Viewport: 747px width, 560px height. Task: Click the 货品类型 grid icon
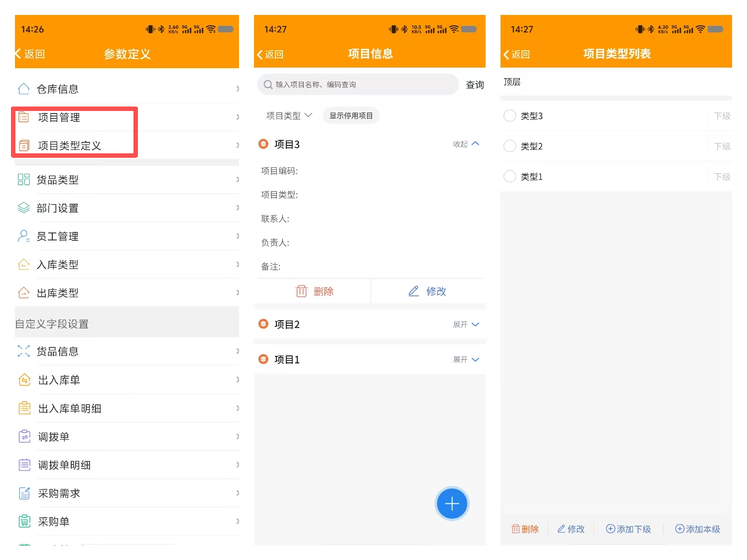pos(23,179)
